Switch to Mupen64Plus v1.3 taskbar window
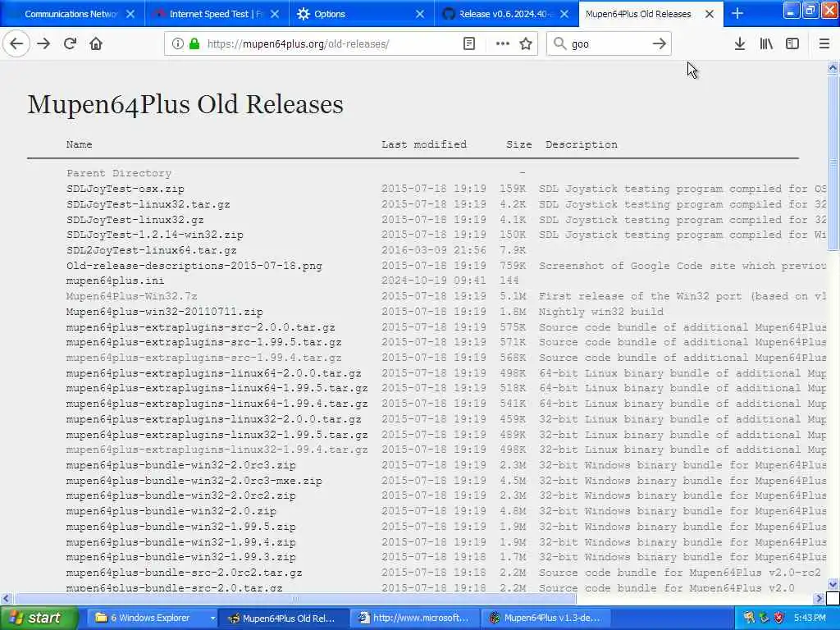This screenshot has width=840, height=630. coord(546,618)
